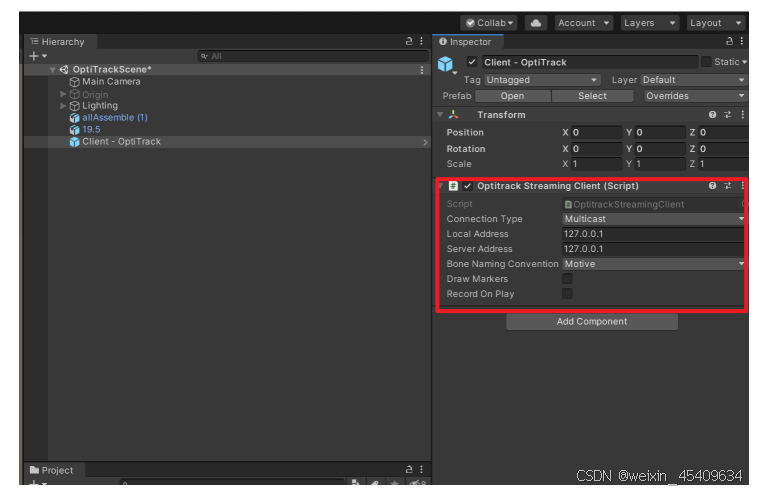
Task: Open the Layer dropdown set to Default
Action: (x=694, y=80)
